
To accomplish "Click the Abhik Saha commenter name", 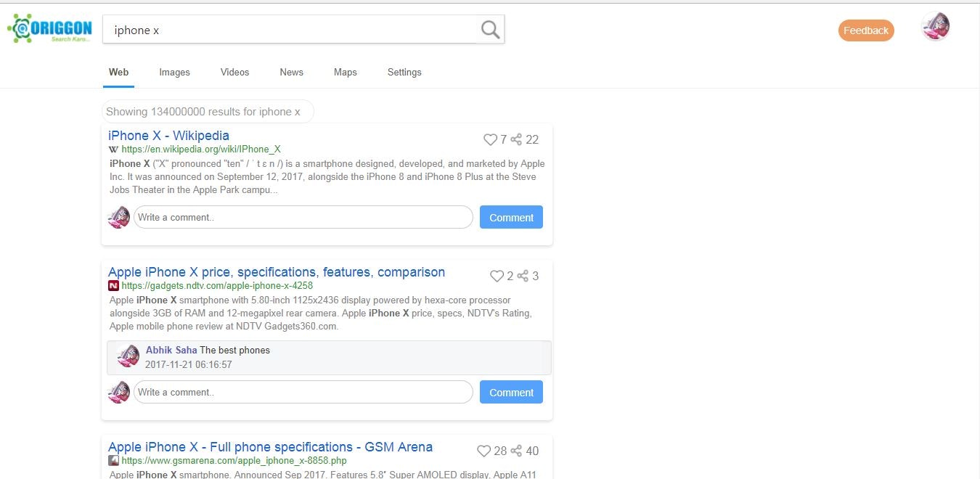I will (x=171, y=350).
